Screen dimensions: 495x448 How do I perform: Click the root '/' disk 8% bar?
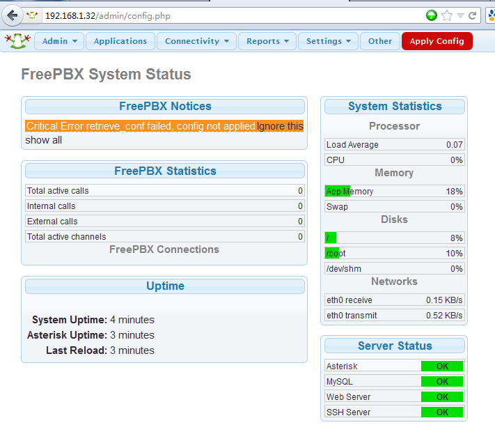click(395, 238)
